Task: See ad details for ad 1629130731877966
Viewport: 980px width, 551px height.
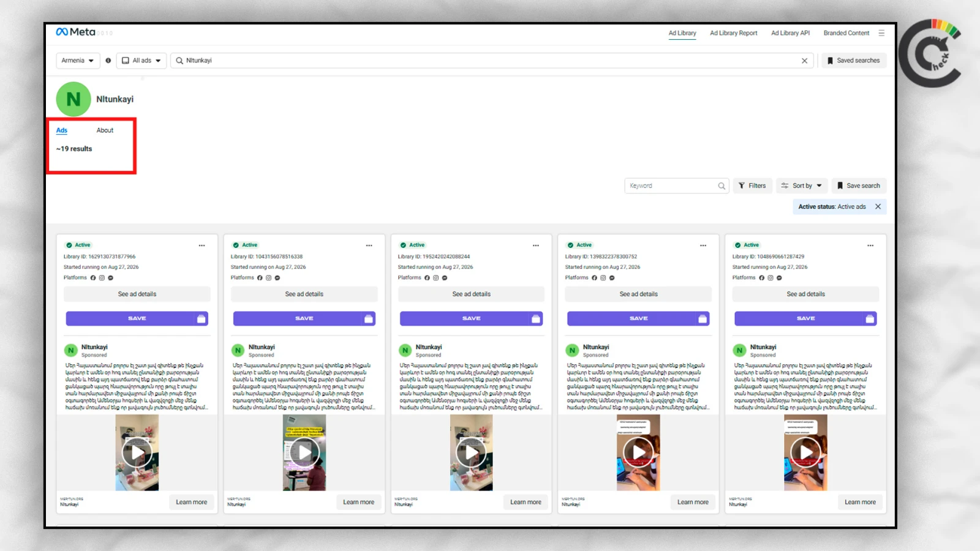Action: coord(137,294)
